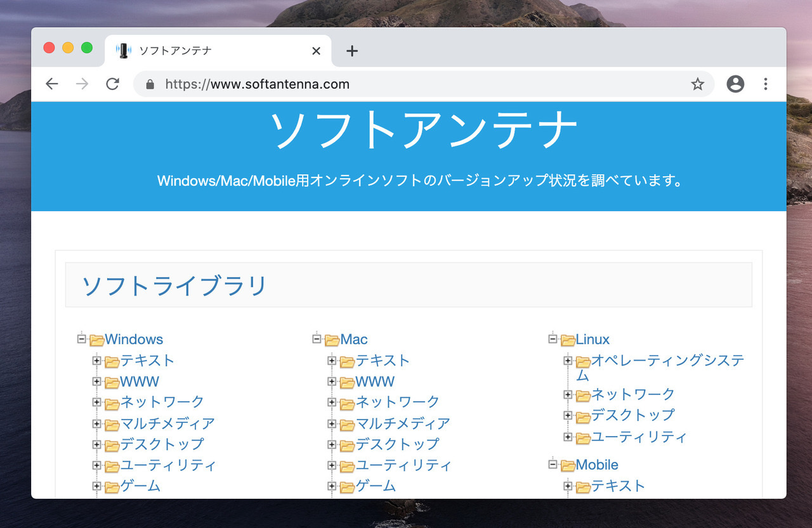The width and height of the screenshot is (812, 528).
Task: Expand デスクトップ under Linux
Action: [x=568, y=416]
